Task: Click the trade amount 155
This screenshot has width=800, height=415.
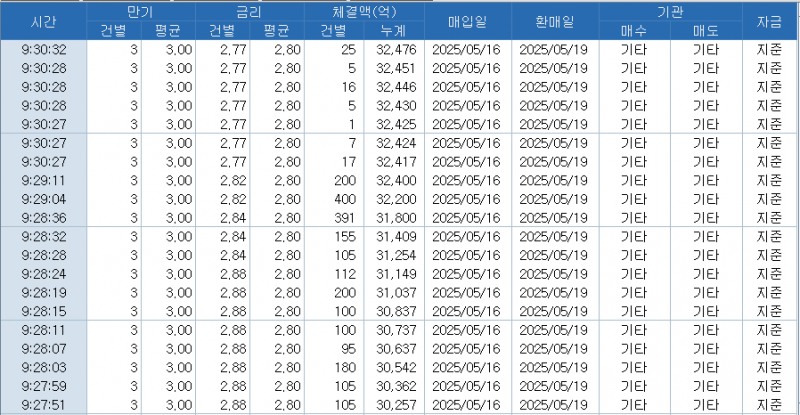Action: click(345, 237)
